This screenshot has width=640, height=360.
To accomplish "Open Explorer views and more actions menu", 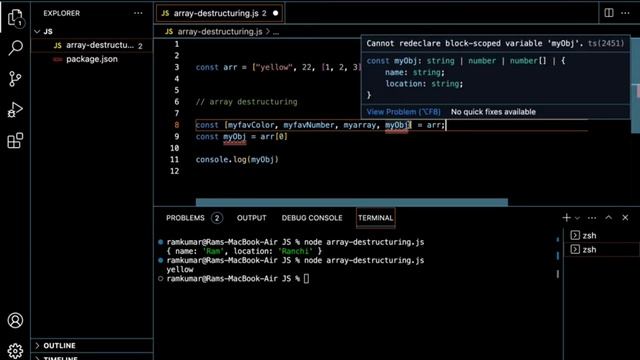I will point(138,13).
